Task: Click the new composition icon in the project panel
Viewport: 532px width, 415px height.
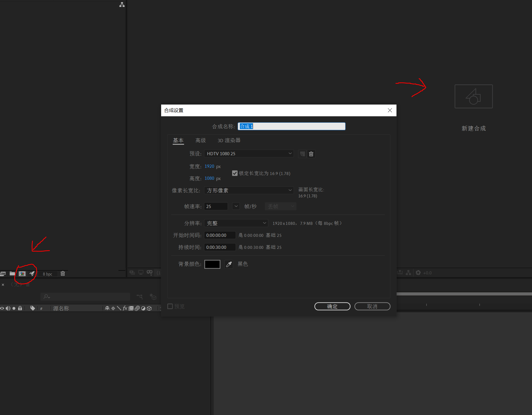Action: tap(22, 274)
